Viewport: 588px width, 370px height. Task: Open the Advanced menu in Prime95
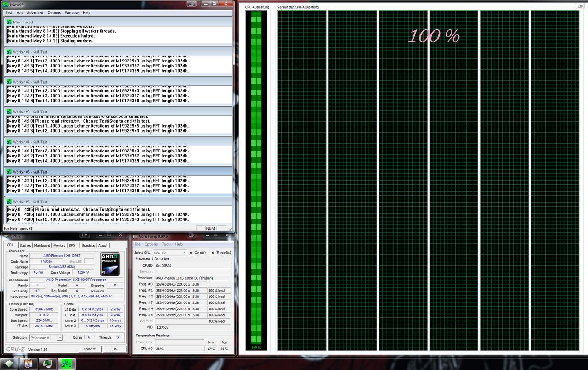[x=35, y=13]
